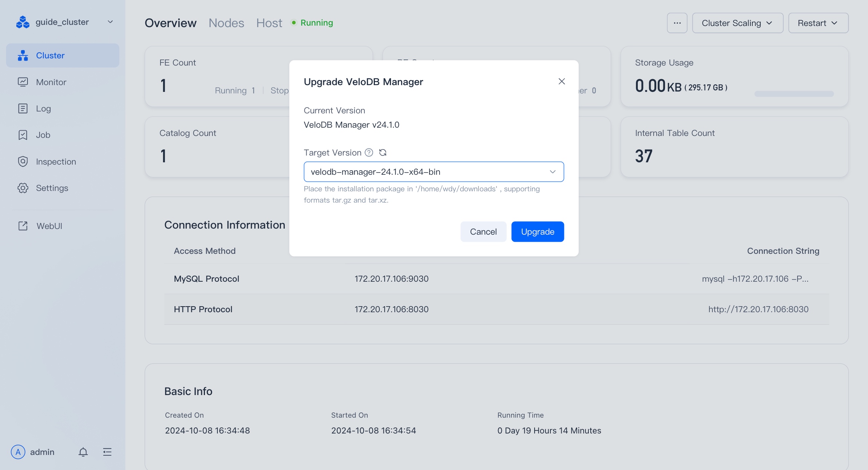Click the http://172.20.17.106:8030 connection string

[x=758, y=309]
